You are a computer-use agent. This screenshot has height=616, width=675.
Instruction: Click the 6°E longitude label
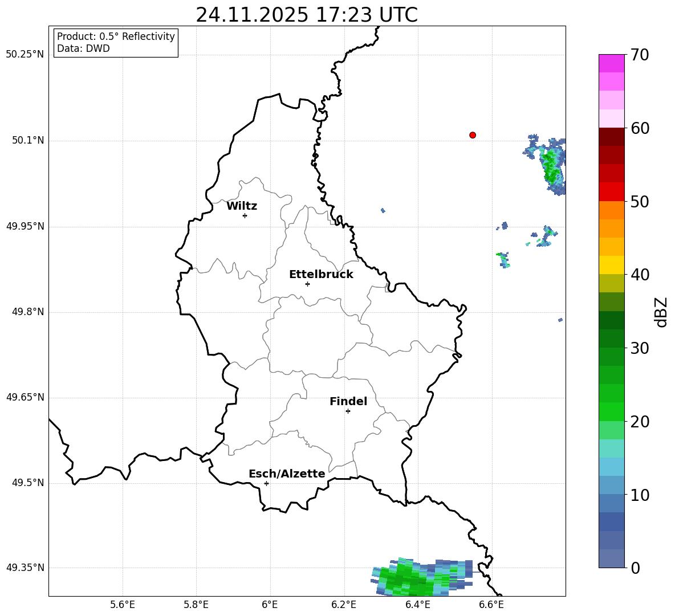270,605
